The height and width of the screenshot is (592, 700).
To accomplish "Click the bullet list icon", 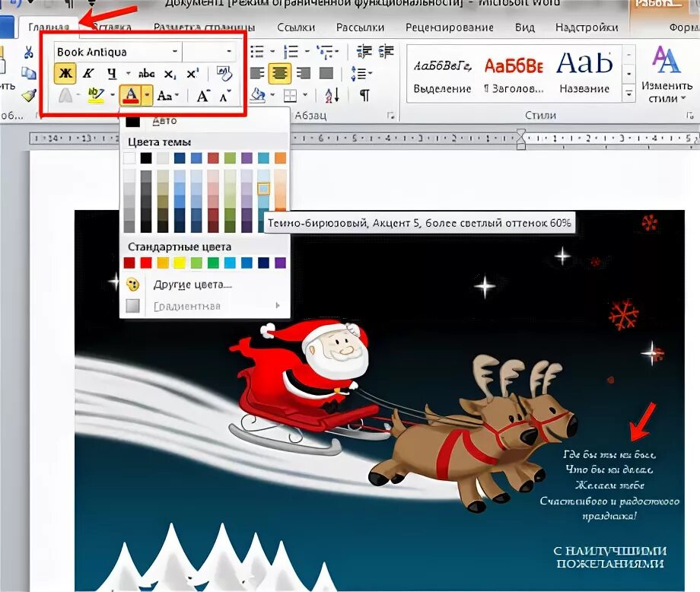I will (x=257, y=51).
